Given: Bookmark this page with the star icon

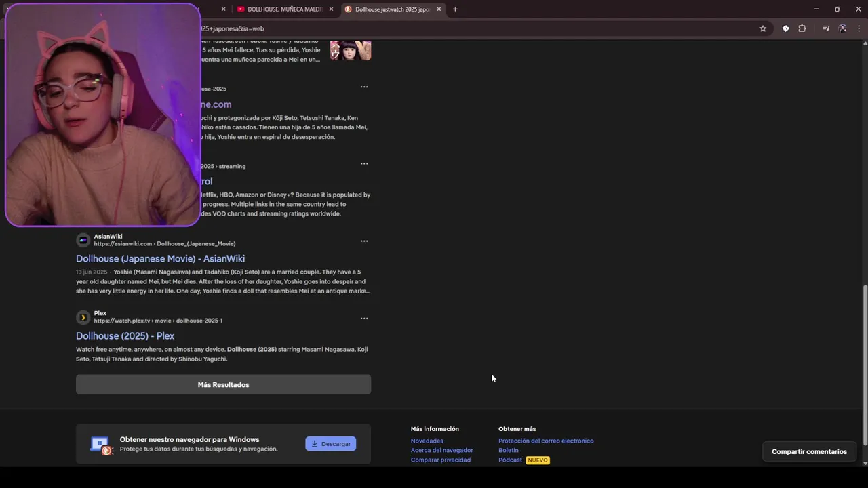Looking at the screenshot, I should point(763,28).
